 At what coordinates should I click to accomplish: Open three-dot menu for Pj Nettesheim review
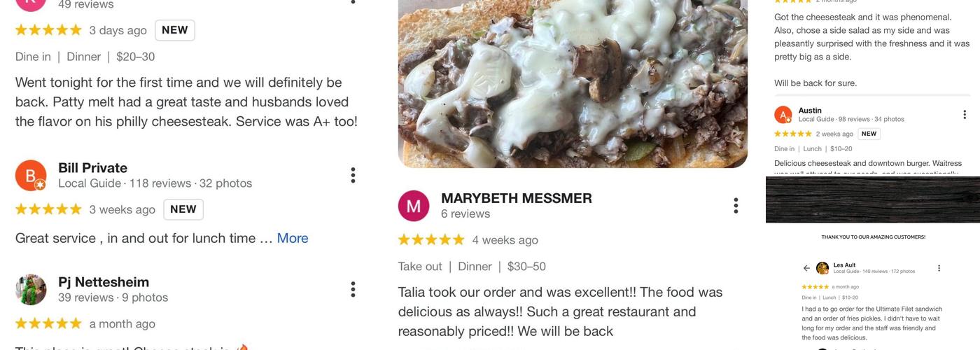(x=353, y=289)
